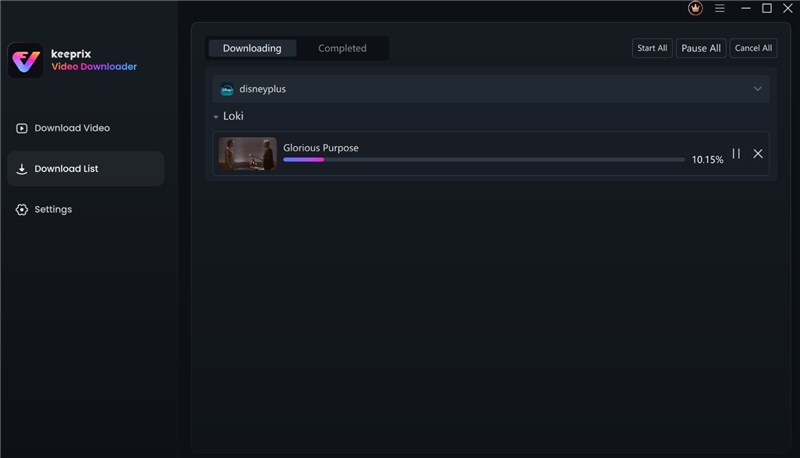Click the Download Video play icon

coord(21,128)
